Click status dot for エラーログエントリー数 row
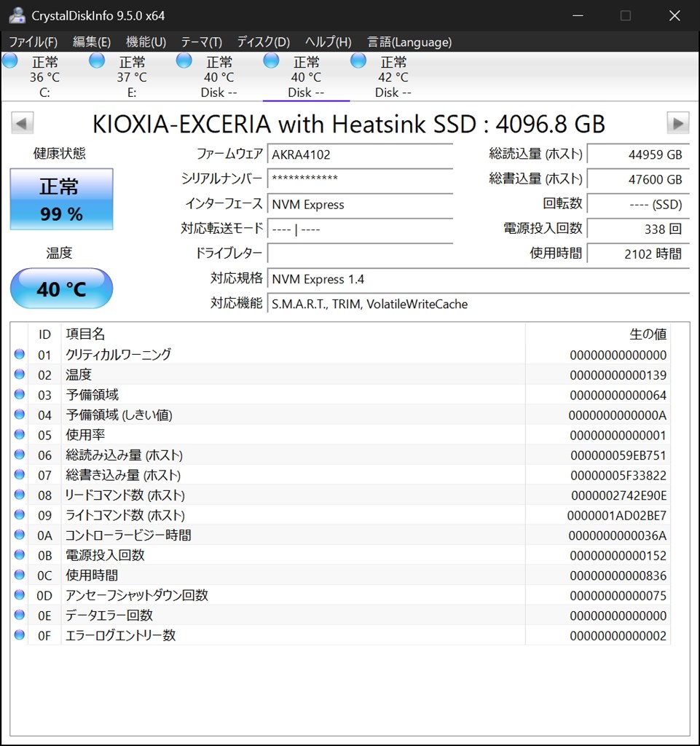Image resolution: width=700 pixels, height=746 pixels. coord(20,635)
